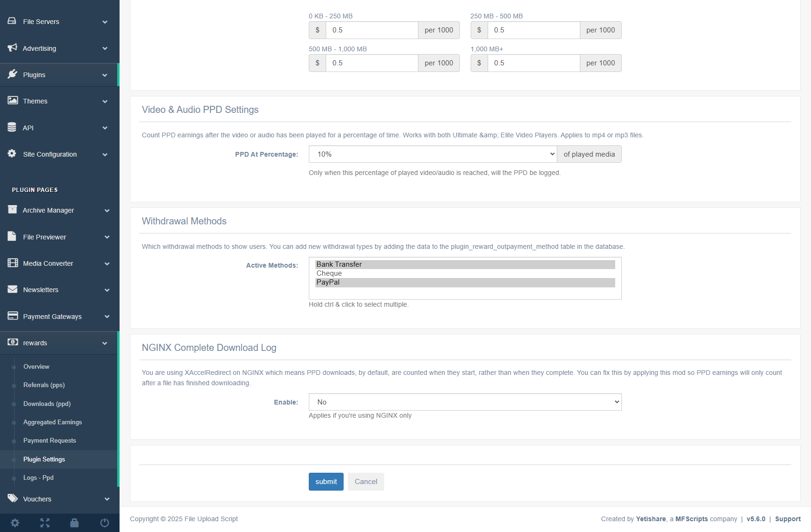Toggle PayPal in Active Methods list

pyautogui.click(x=328, y=282)
